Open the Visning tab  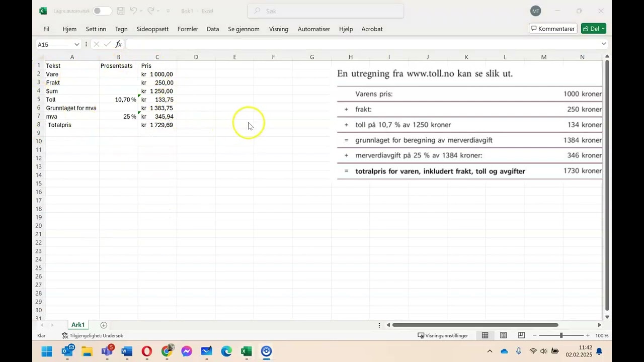click(x=279, y=29)
